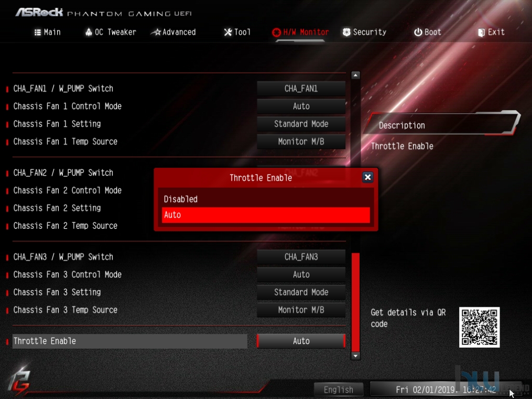The width and height of the screenshot is (532, 399).
Task: Select Chassis Fan 2 Setting label
Action: click(57, 208)
